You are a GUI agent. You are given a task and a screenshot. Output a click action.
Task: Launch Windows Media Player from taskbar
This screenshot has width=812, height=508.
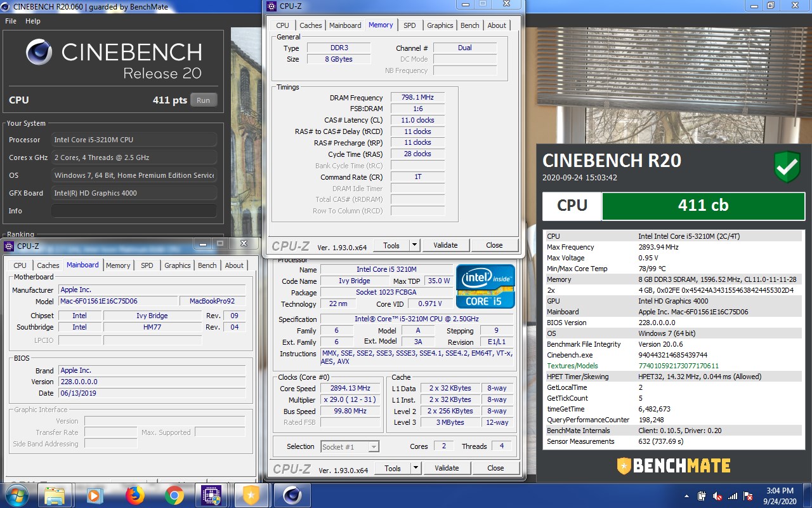click(95, 495)
